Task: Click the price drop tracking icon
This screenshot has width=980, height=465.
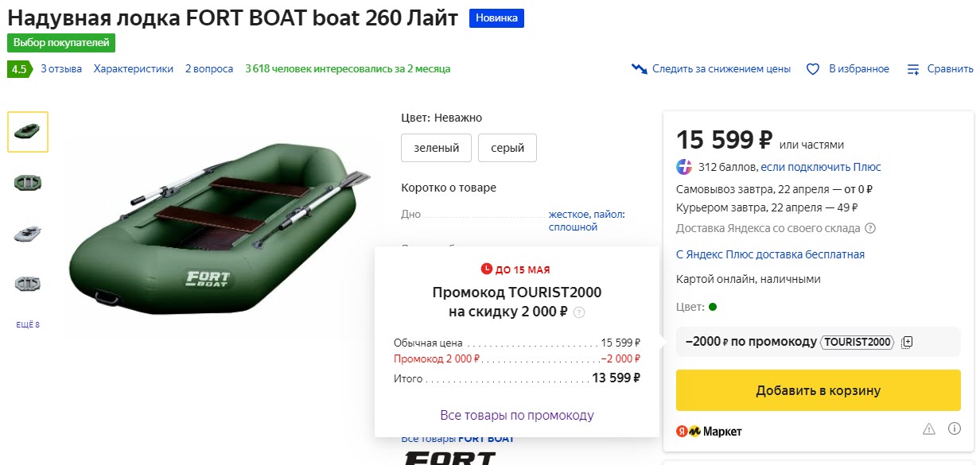Action: [639, 69]
